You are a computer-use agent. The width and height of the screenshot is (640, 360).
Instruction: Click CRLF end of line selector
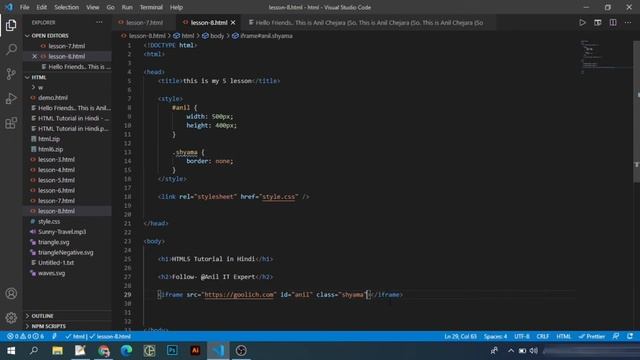[x=542, y=336]
